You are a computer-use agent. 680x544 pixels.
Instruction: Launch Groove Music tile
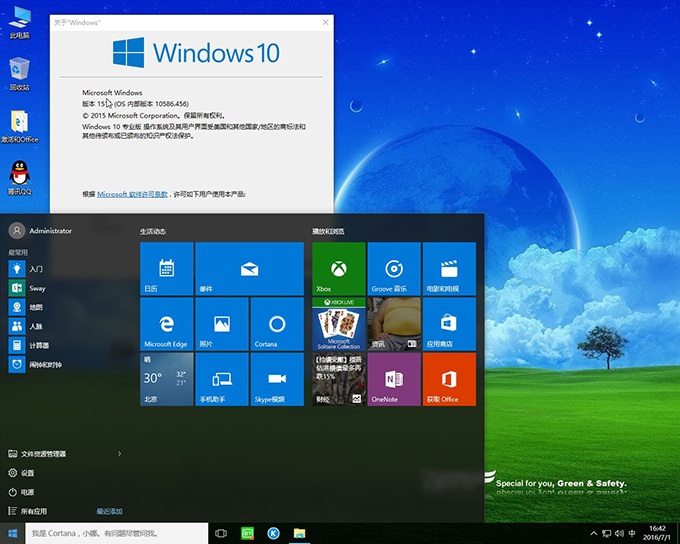coord(394,268)
